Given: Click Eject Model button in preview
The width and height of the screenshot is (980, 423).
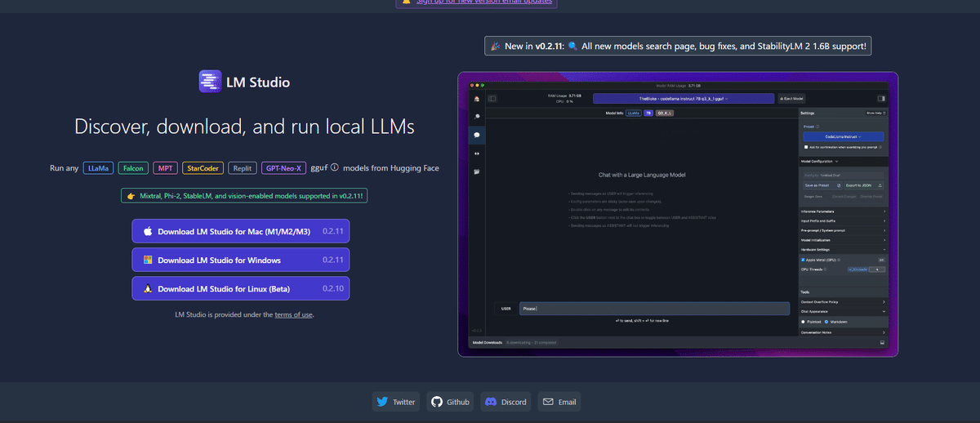Looking at the screenshot, I should pos(791,98).
